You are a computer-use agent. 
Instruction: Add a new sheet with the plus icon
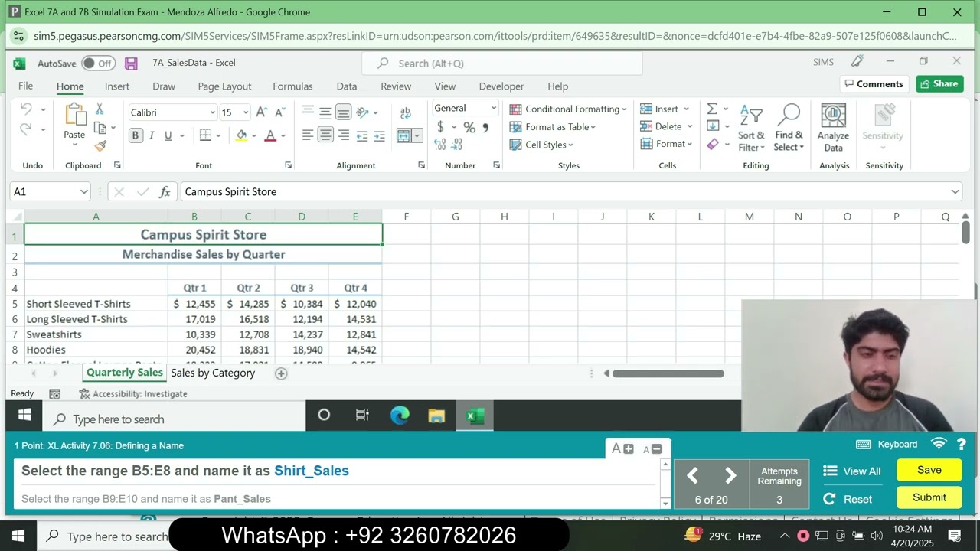[x=281, y=373]
